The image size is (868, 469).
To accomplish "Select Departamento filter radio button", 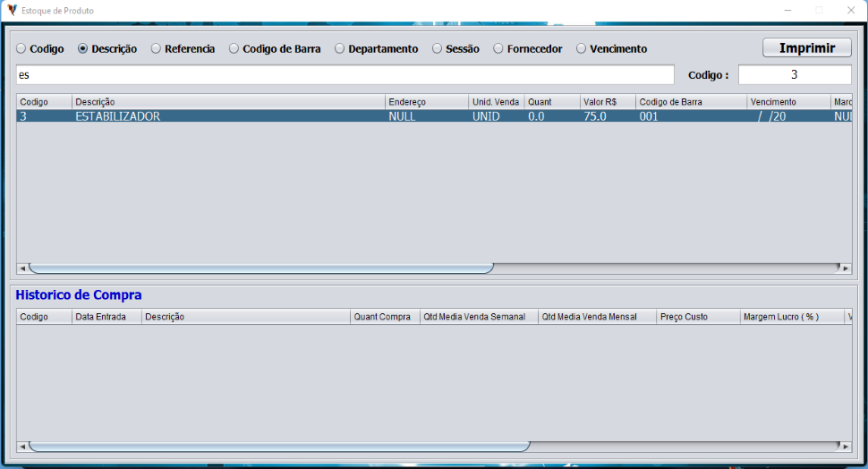I will [340, 49].
